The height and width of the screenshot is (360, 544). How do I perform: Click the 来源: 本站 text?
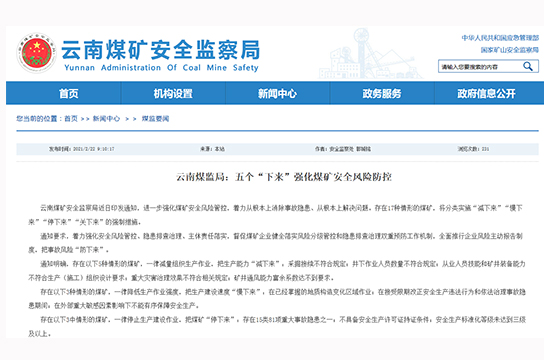point(212,149)
